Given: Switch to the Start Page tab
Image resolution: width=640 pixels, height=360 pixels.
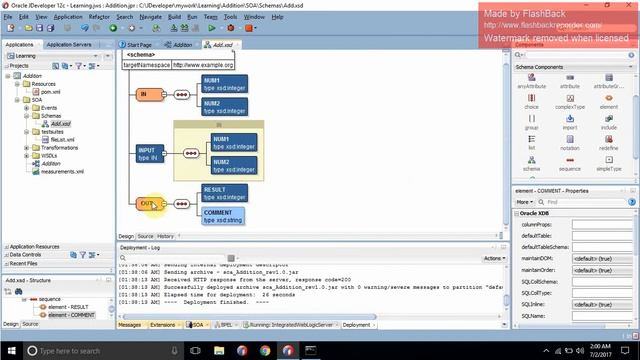Looking at the screenshot, I should pyautogui.click(x=136, y=45).
